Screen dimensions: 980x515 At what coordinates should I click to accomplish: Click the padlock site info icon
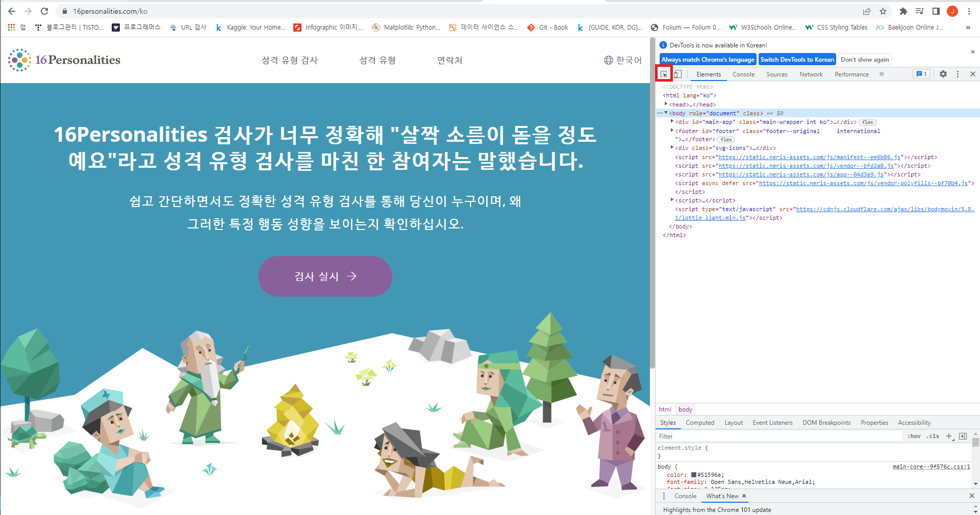click(x=65, y=11)
